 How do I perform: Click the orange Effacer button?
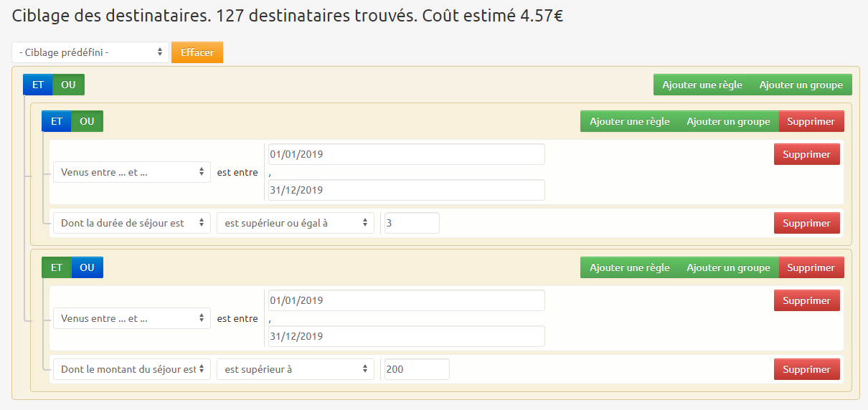coord(197,52)
